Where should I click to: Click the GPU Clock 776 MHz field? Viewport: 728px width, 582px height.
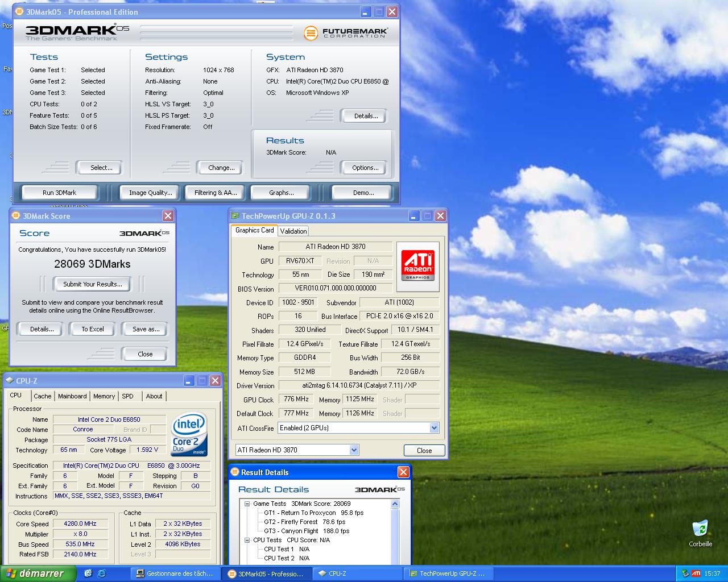pos(296,400)
